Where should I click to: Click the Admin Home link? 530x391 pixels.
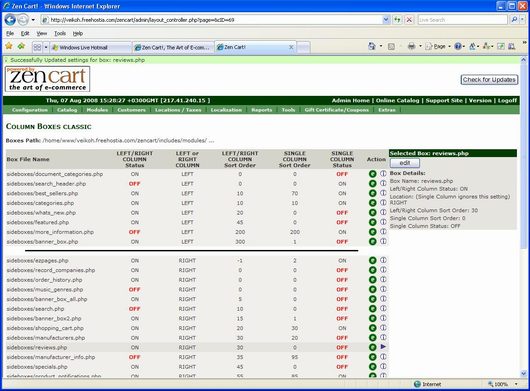351,100
